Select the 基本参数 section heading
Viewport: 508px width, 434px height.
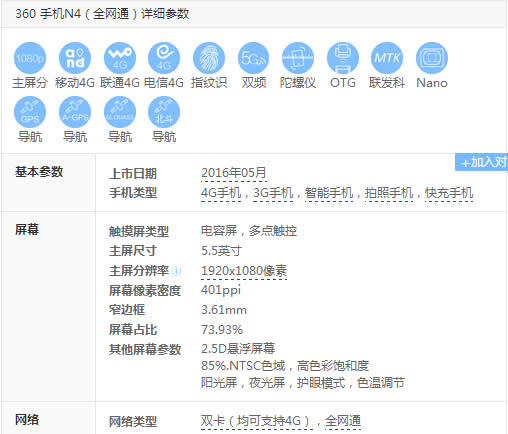(39, 172)
